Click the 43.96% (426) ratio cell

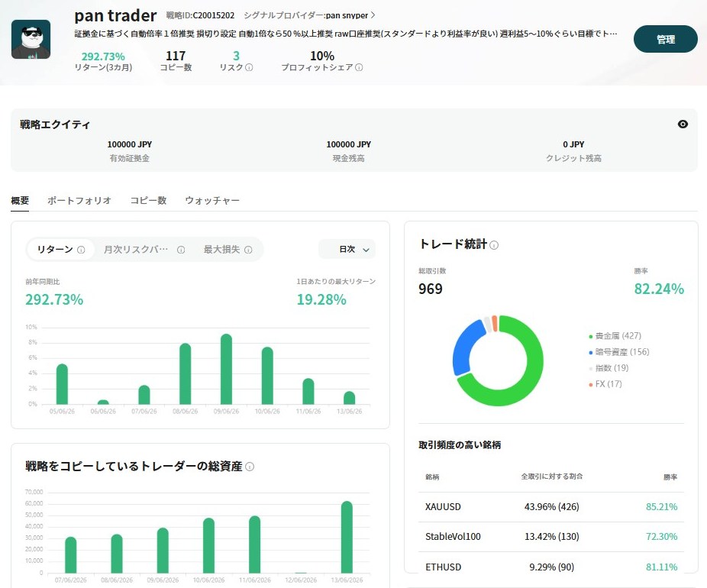(551, 507)
